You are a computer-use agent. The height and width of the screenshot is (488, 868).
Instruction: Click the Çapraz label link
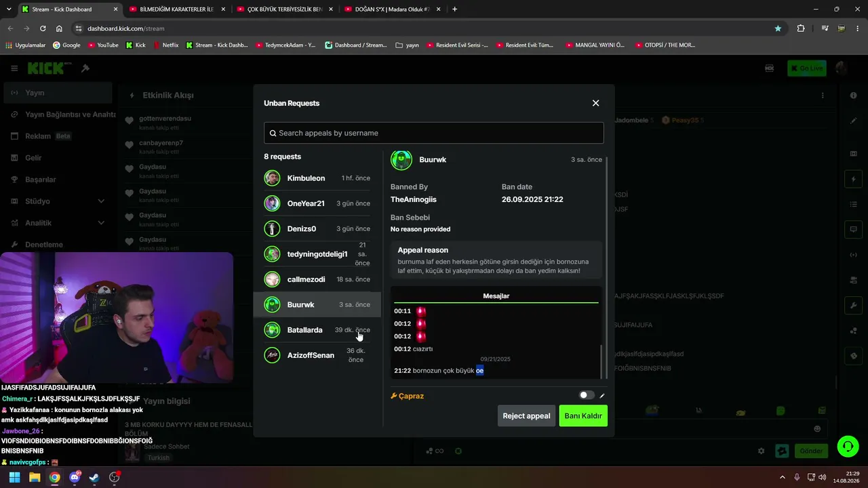pyautogui.click(x=408, y=396)
